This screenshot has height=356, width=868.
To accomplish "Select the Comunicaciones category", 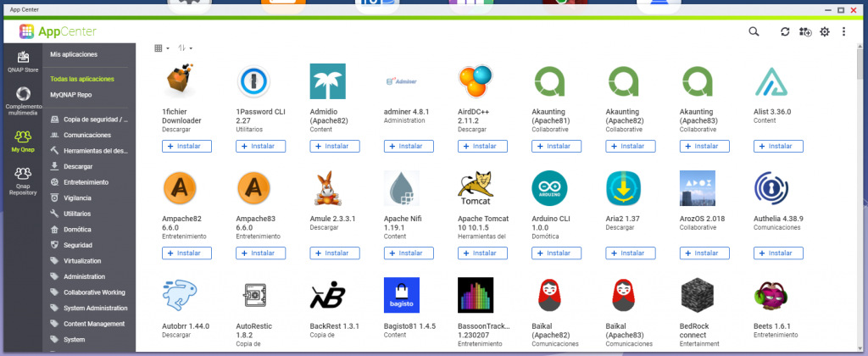I will (x=87, y=135).
